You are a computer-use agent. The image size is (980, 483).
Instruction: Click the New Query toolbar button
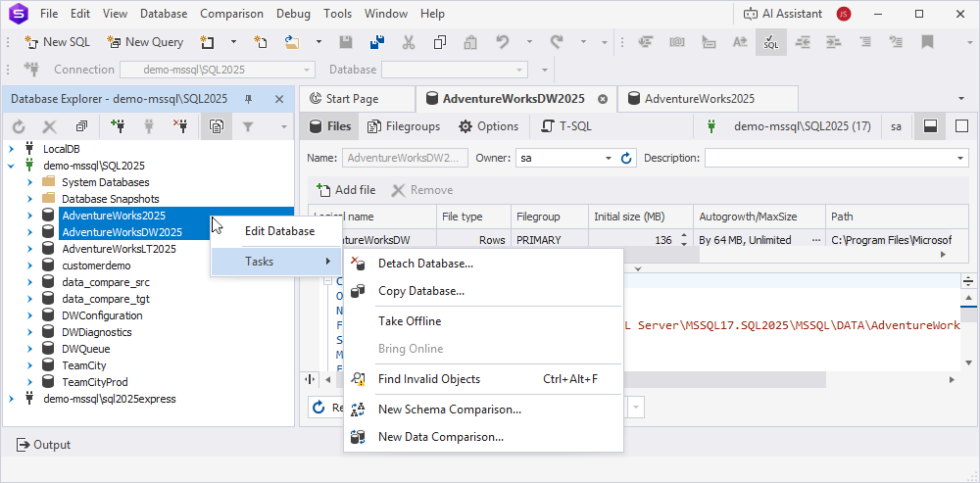[x=145, y=42]
